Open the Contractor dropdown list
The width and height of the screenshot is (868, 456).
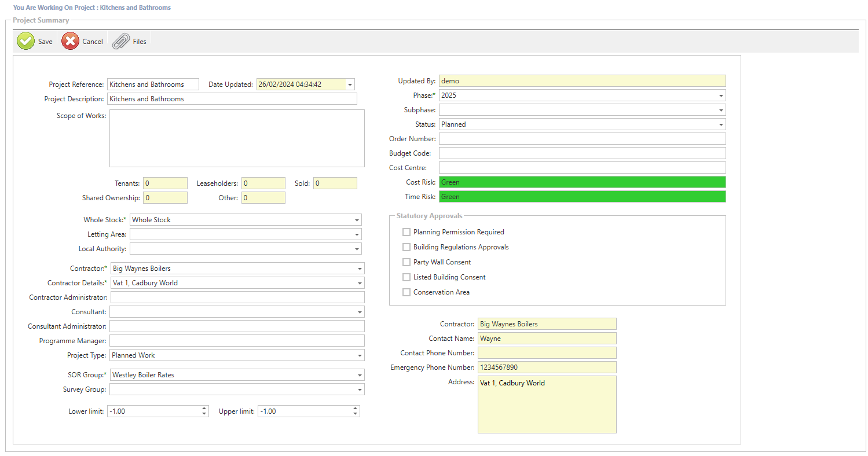coord(360,269)
